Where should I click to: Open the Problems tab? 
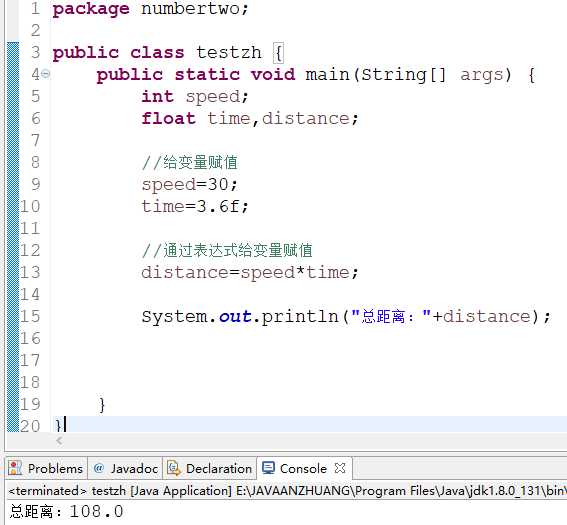click(x=46, y=469)
